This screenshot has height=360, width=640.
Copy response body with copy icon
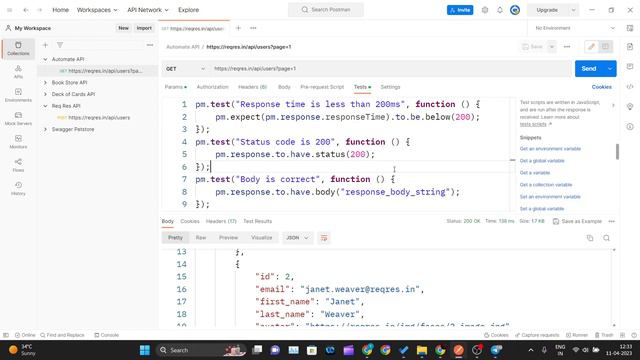tap(590, 238)
